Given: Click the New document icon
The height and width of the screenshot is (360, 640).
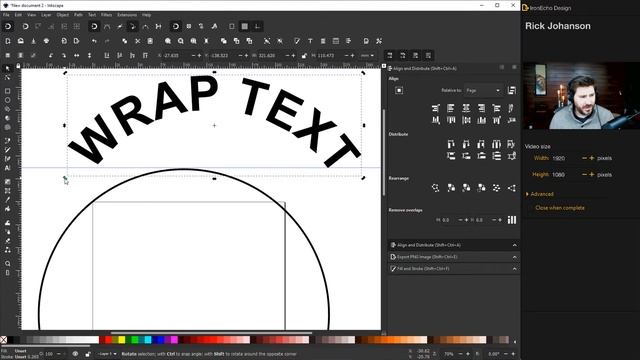Looking at the screenshot, I should click(x=8, y=41).
